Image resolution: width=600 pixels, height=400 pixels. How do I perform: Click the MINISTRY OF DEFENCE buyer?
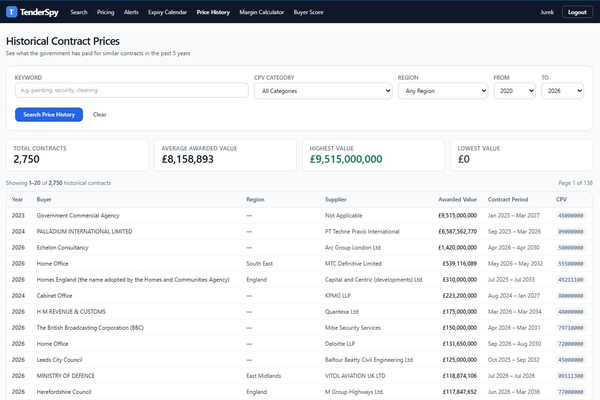(65, 376)
